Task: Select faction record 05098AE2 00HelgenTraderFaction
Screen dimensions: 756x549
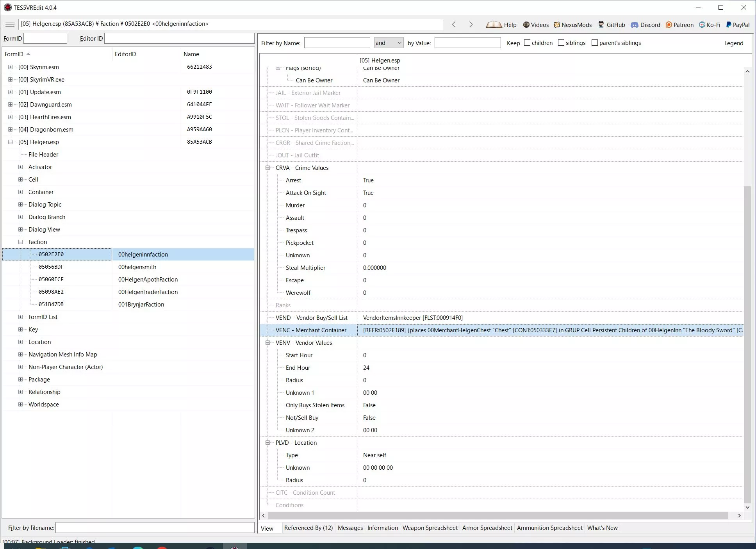Action: coord(128,292)
